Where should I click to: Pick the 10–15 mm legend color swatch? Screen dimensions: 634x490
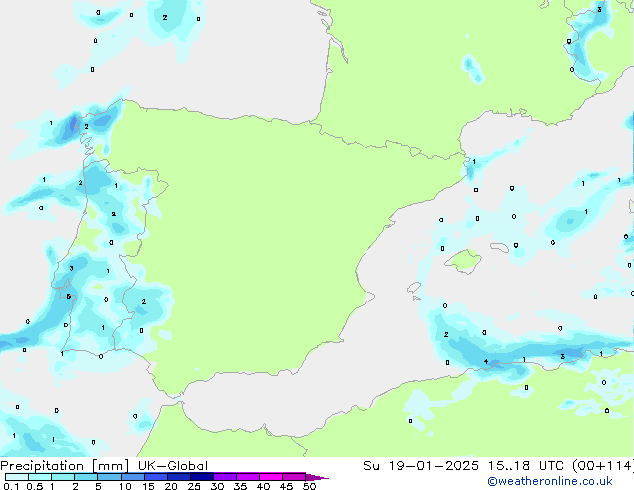coord(132,477)
